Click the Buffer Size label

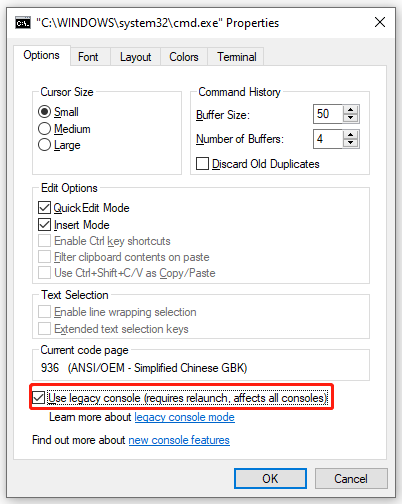223,115
